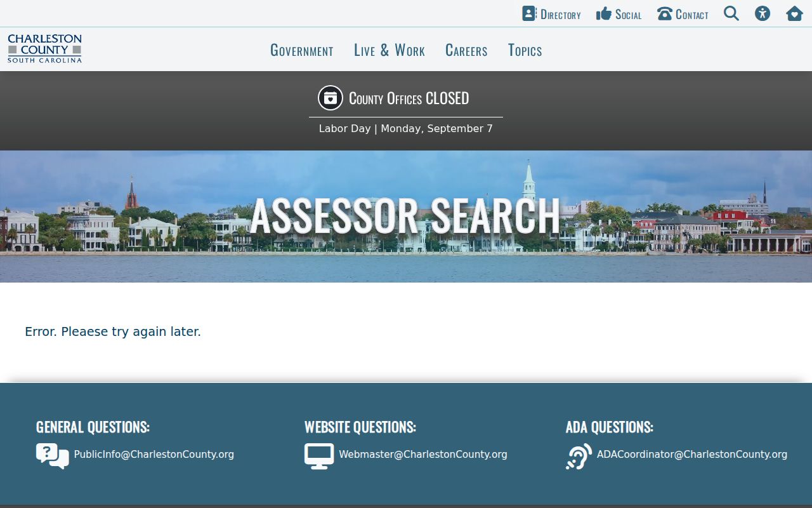The image size is (812, 508).
Task: Click the error message text
Action: (113, 331)
